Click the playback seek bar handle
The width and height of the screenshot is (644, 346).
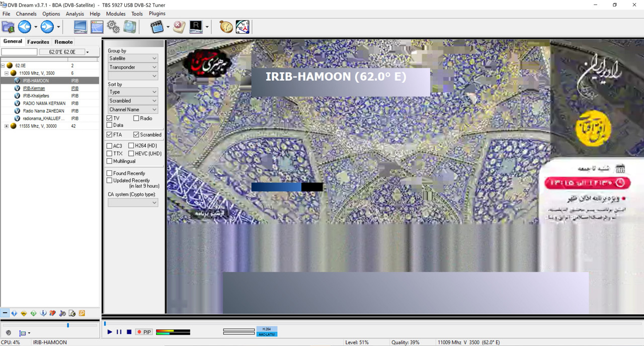pos(105,323)
